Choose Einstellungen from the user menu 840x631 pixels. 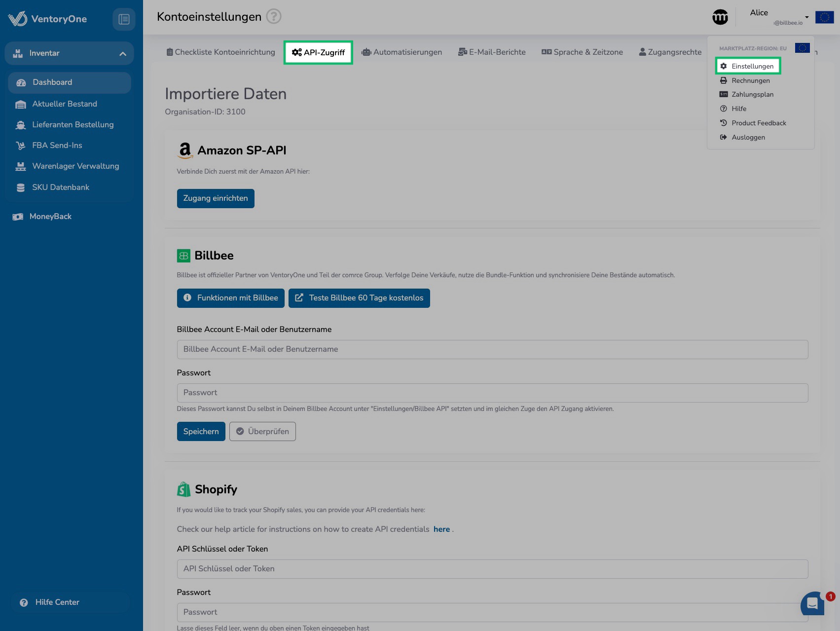coord(748,66)
